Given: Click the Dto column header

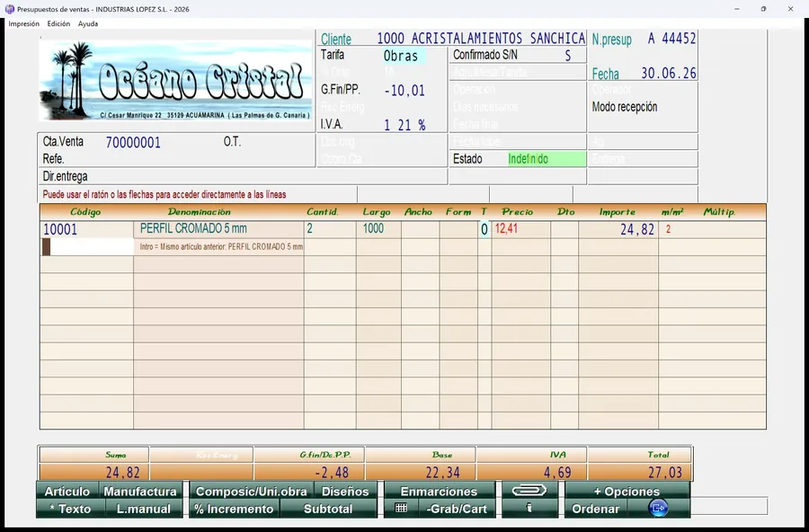Looking at the screenshot, I should (x=566, y=211).
